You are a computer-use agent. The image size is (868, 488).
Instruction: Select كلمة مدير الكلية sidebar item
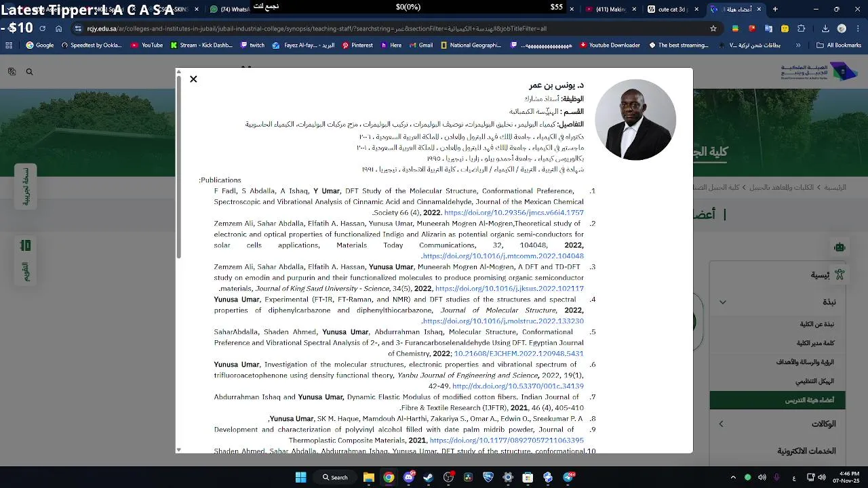[x=816, y=343]
